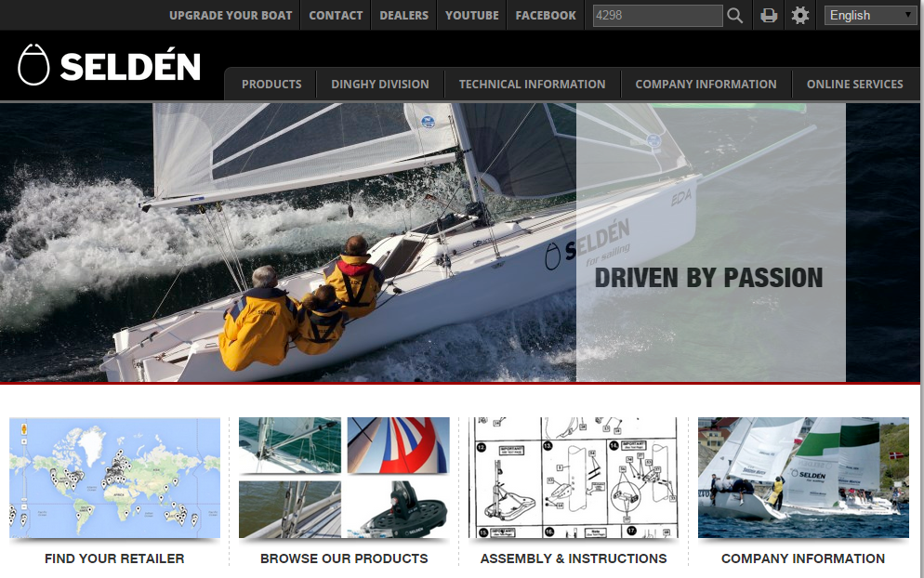The width and height of the screenshot is (924, 578).
Task: Go to the Company Information nav tab
Action: click(x=706, y=85)
